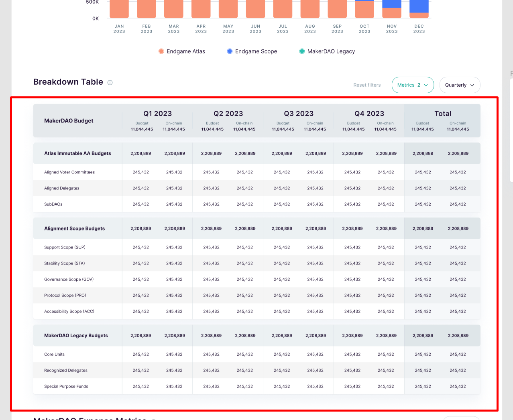The width and height of the screenshot is (513, 420).
Task: Click the Special Purpose Funds row label
Action: coord(66,387)
